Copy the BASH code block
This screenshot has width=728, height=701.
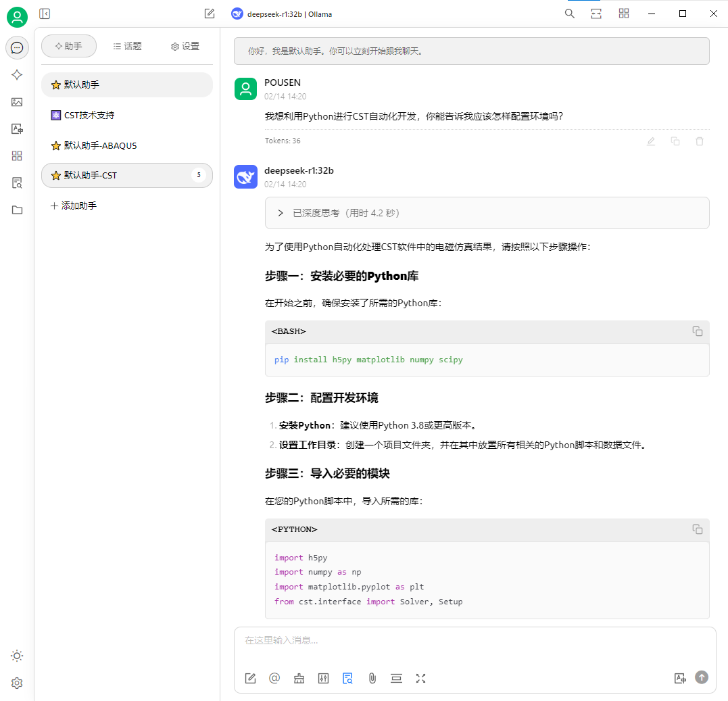pos(697,331)
